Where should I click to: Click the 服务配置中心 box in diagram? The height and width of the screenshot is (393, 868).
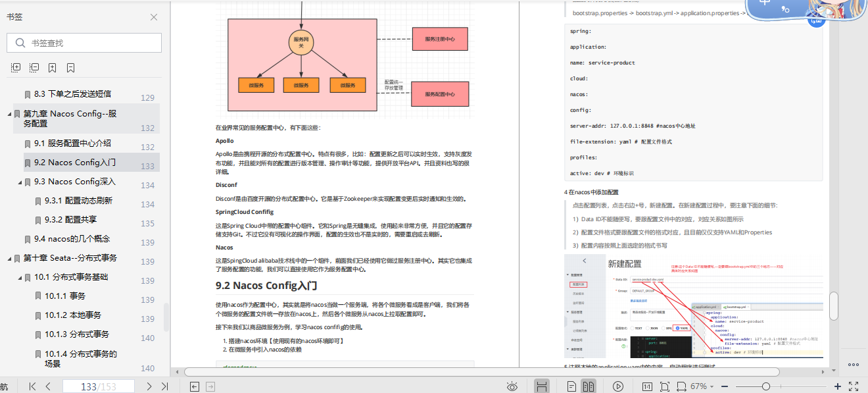coord(440,94)
